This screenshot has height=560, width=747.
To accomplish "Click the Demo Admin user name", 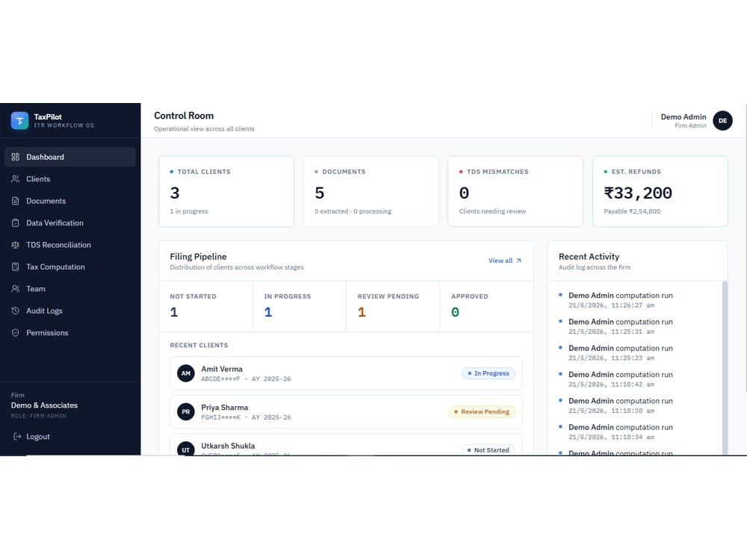I will point(684,116).
